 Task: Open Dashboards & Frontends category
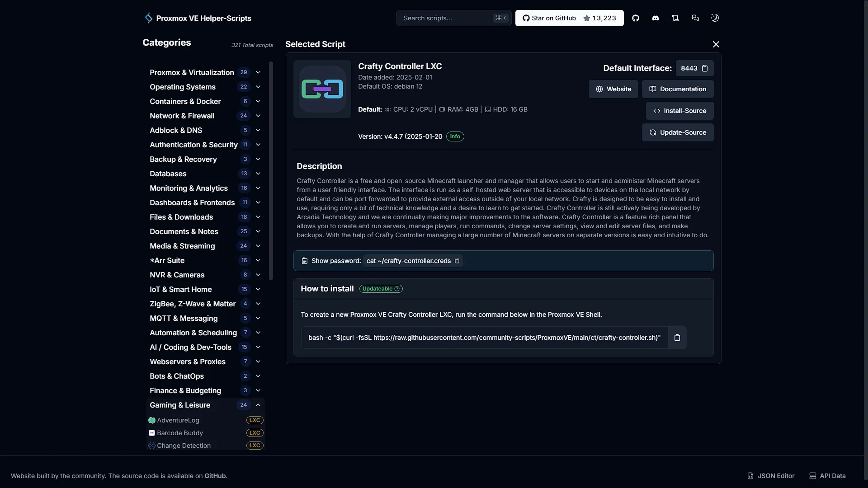pyautogui.click(x=206, y=202)
